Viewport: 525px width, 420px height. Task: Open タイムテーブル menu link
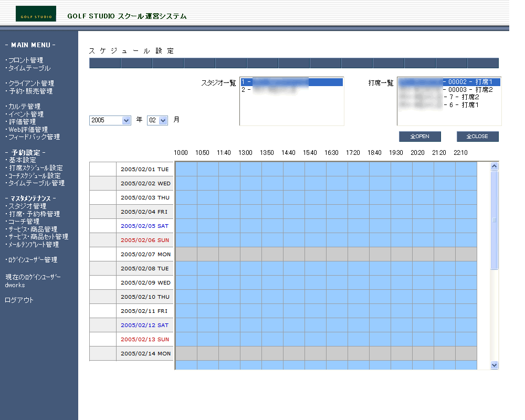(29, 68)
